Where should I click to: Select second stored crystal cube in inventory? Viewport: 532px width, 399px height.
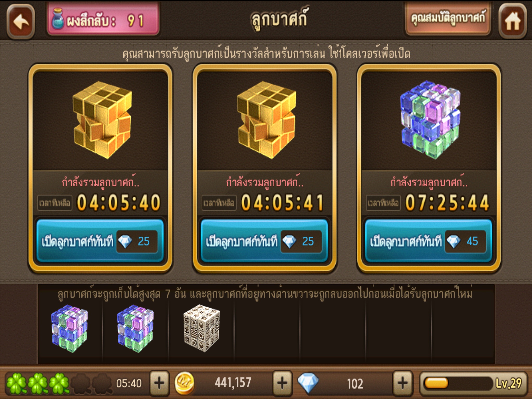135,328
